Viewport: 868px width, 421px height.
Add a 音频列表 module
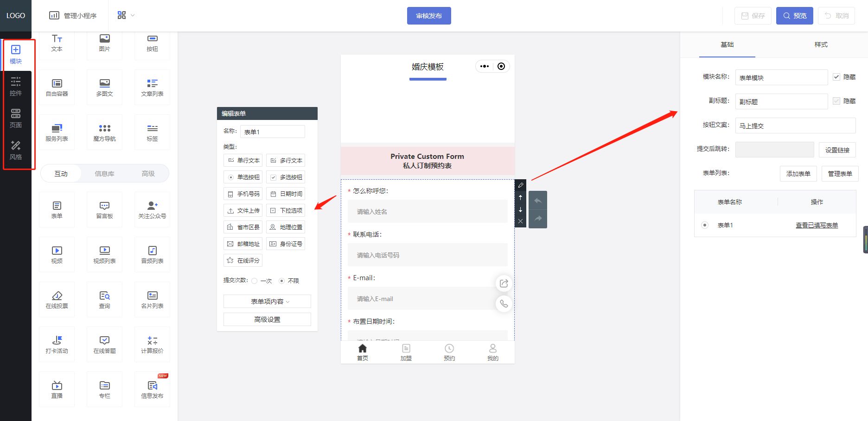point(152,255)
